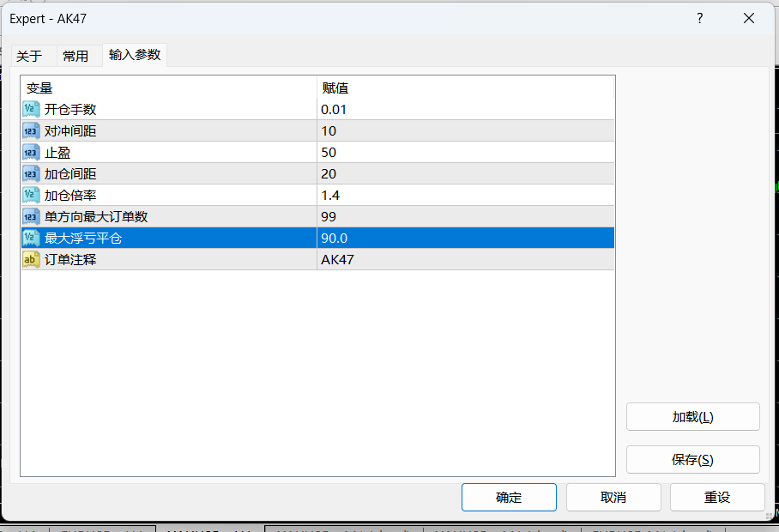779x532 pixels.
Task: Cancel with the 取消 button
Action: [x=613, y=497]
